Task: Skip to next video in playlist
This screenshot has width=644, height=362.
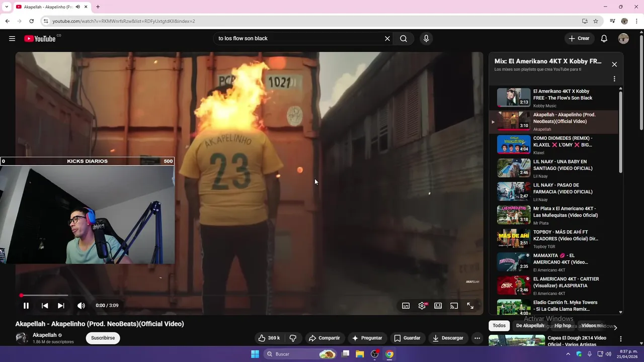Action: [61, 306]
